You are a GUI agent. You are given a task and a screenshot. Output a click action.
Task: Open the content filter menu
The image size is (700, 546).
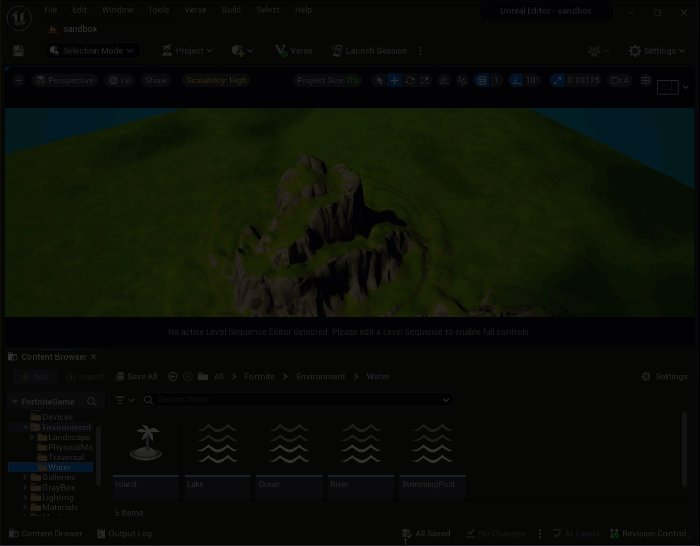coord(125,400)
